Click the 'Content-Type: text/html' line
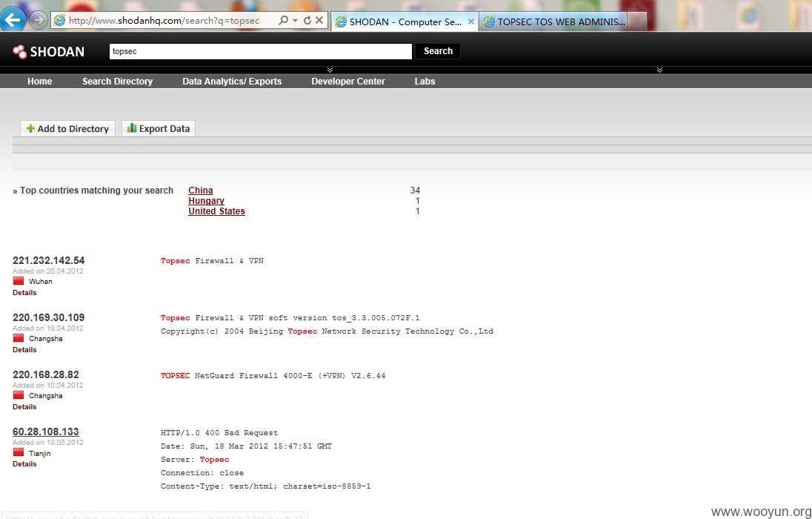Screen dimensions: 812x519 (266, 486)
